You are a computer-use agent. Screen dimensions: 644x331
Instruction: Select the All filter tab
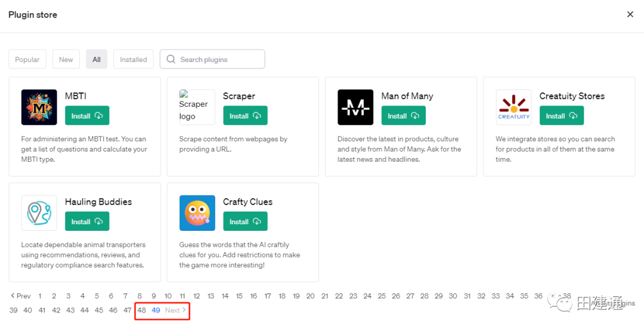97,60
